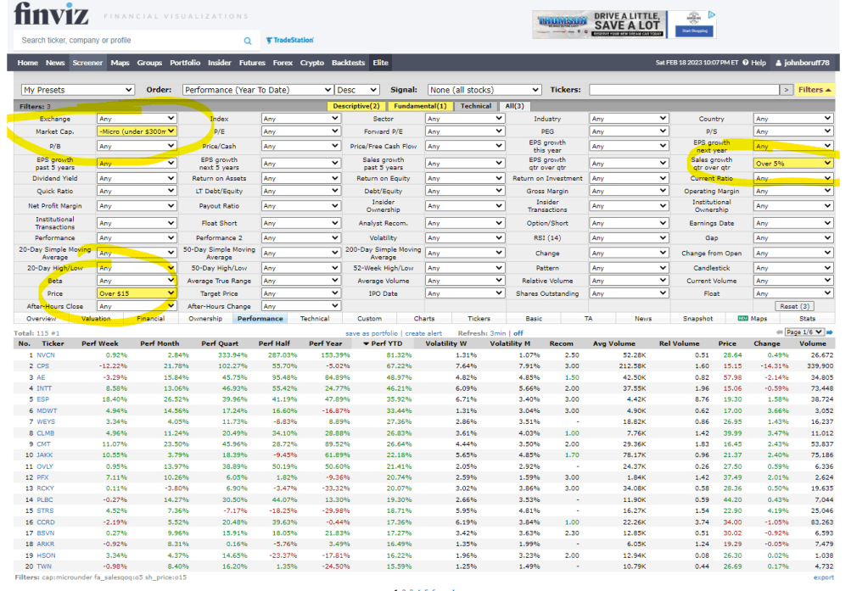The height and width of the screenshot is (591, 868).
Task: Go to next page with the arrow
Action: (x=829, y=332)
